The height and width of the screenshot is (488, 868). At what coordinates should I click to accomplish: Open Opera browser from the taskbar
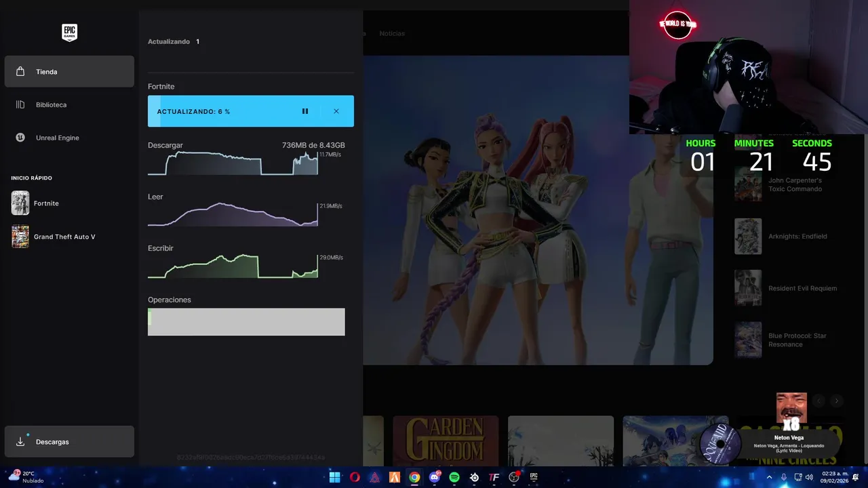[x=355, y=477]
